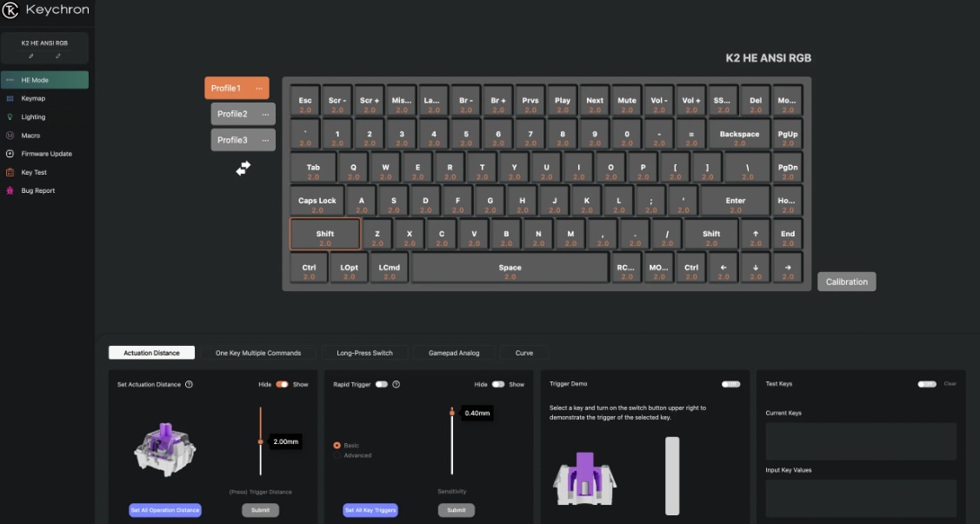Image resolution: width=980 pixels, height=524 pixels.
Task: Click the help icon beside Set Actuation Distance
Action: click(189, 384)
